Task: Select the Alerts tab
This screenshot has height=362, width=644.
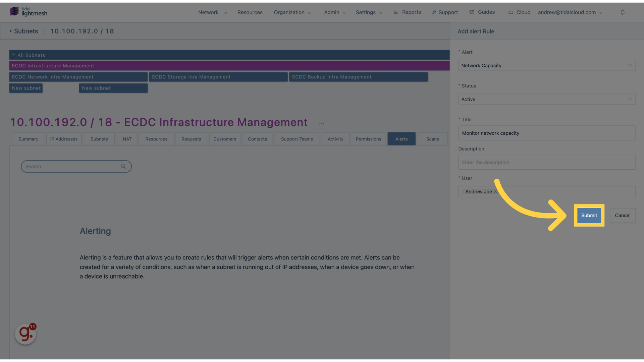Action: click(401, 139)
